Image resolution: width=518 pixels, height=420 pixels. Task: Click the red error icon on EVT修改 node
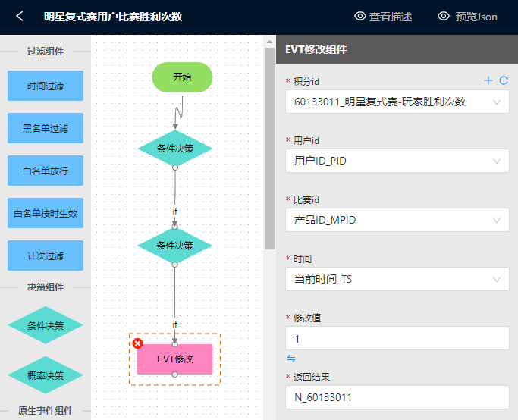(137, 343)
